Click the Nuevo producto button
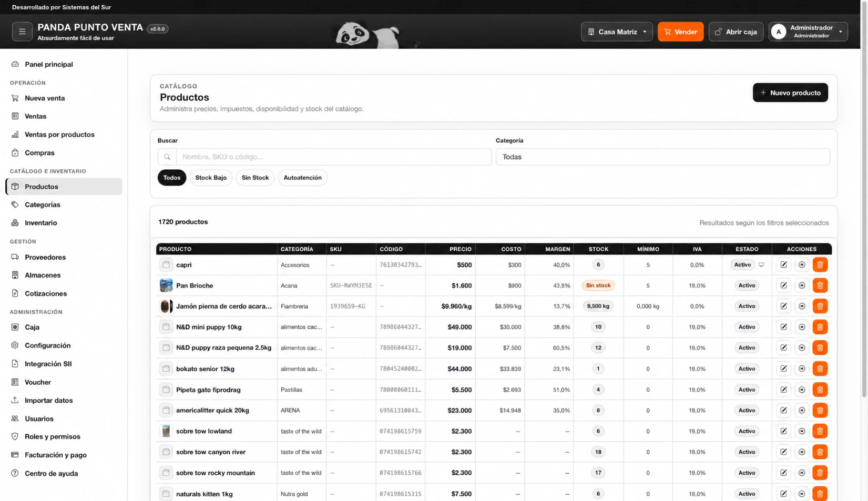868x501 pixels. click(790, 93)
